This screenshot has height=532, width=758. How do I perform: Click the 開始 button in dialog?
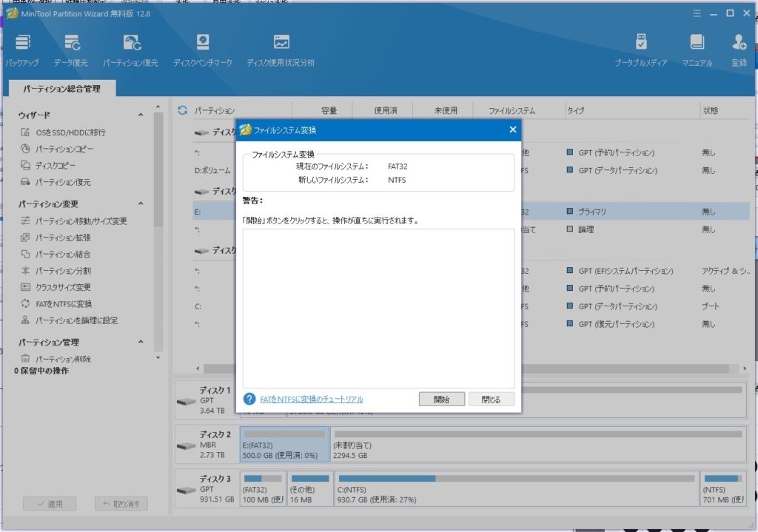click(441, 399)
